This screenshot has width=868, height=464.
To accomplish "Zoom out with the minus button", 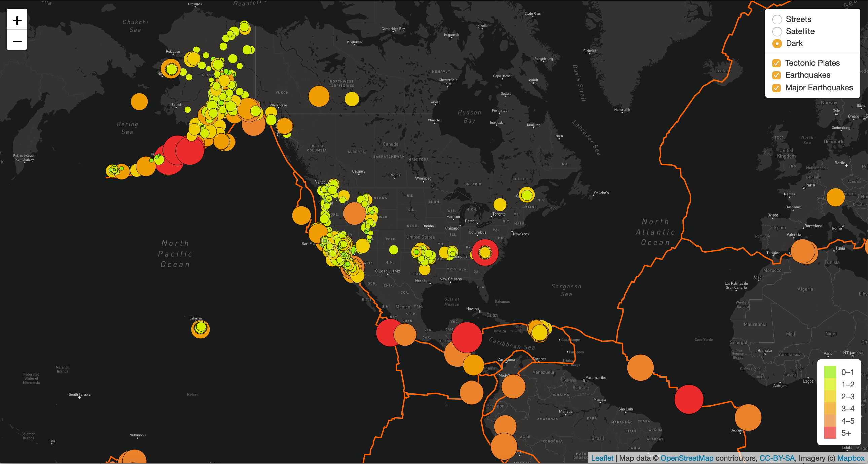I will pyautogui.click(x=16, y=41).
